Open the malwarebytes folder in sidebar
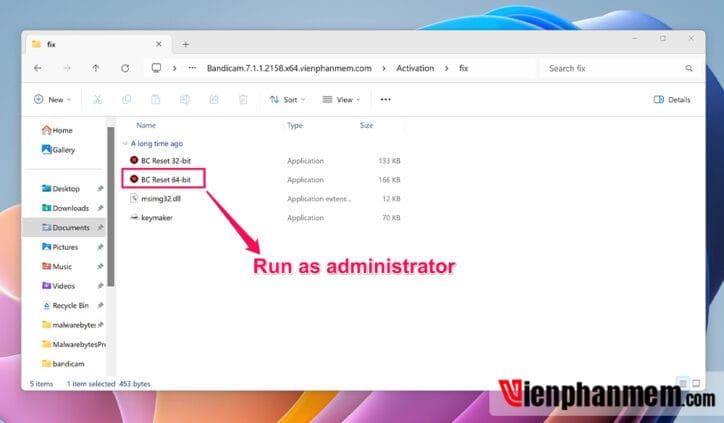 pyautogui.click(x=68, y=325)
